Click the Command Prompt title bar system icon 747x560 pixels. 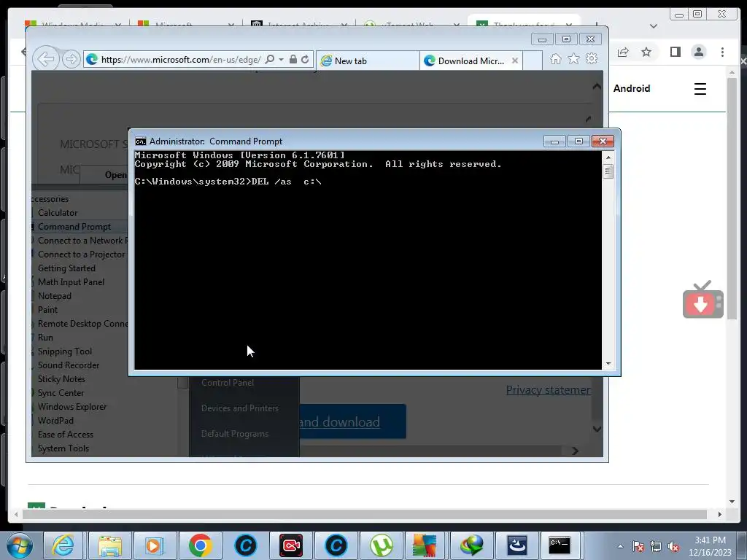(x=141, y=141)
